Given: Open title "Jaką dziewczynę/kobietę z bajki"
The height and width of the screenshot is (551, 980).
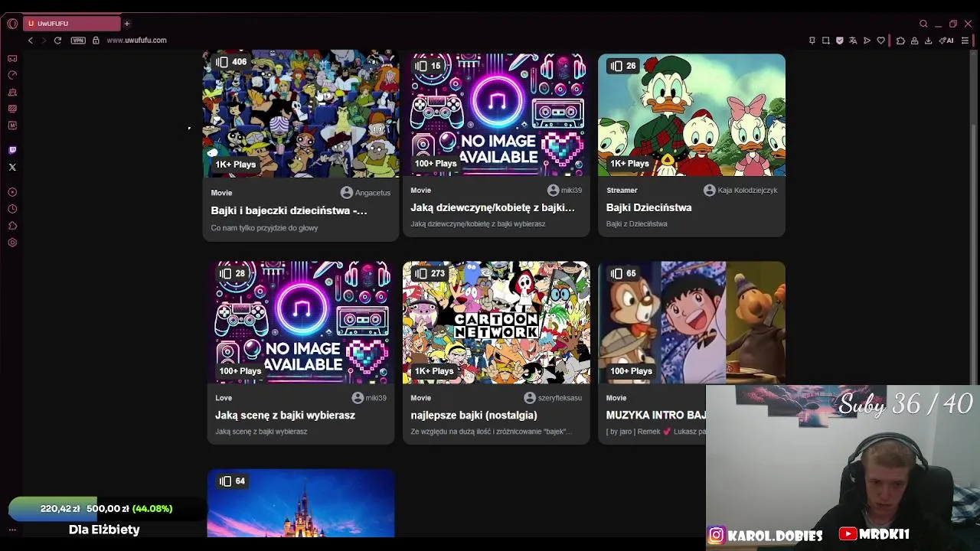Looking at the screenshot, I should click(492, 207).
